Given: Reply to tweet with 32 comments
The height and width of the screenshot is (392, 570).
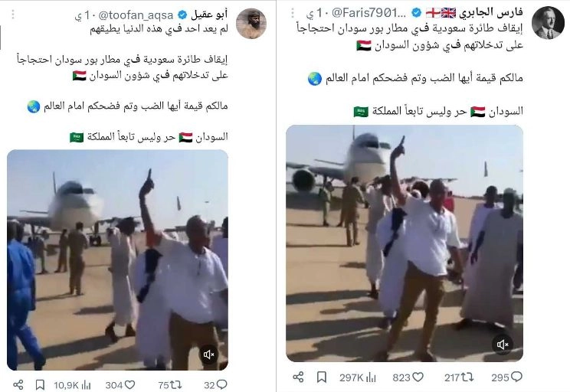Looking at the screenshot, I should point(215,385).
